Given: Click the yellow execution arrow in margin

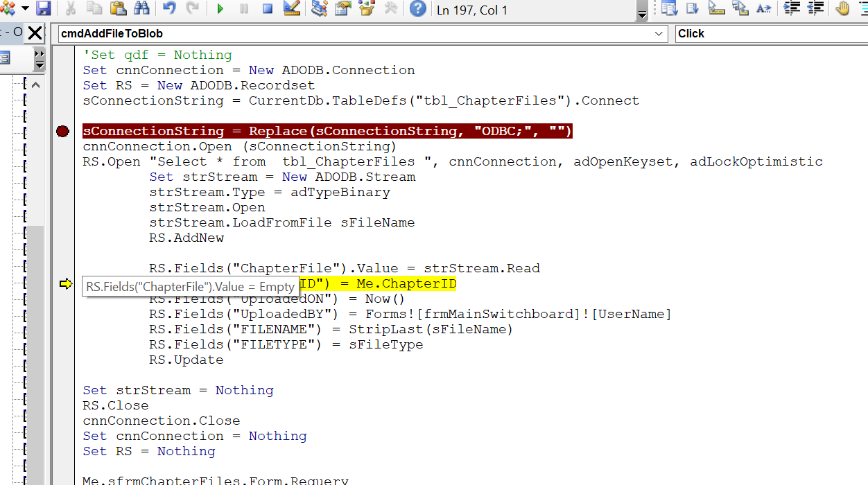Looking at the screenshot, I should point(66,283).
